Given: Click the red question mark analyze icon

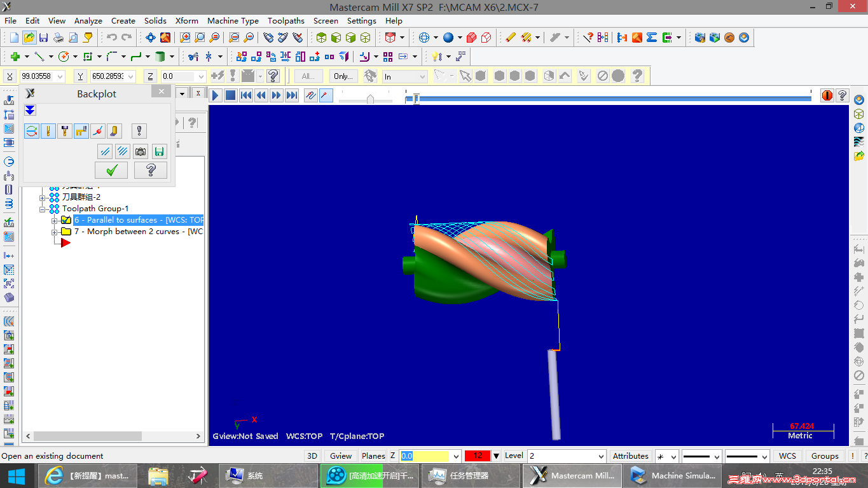Looking at the screenshot, I should click(589, 38).
